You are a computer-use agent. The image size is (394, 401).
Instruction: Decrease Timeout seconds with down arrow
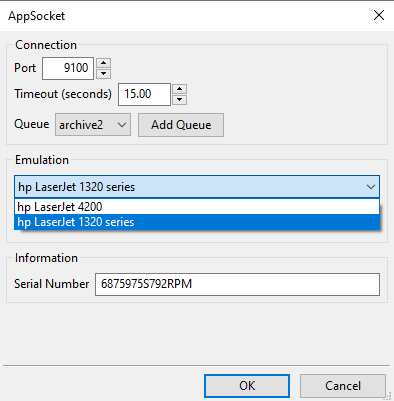coord(179,100)
